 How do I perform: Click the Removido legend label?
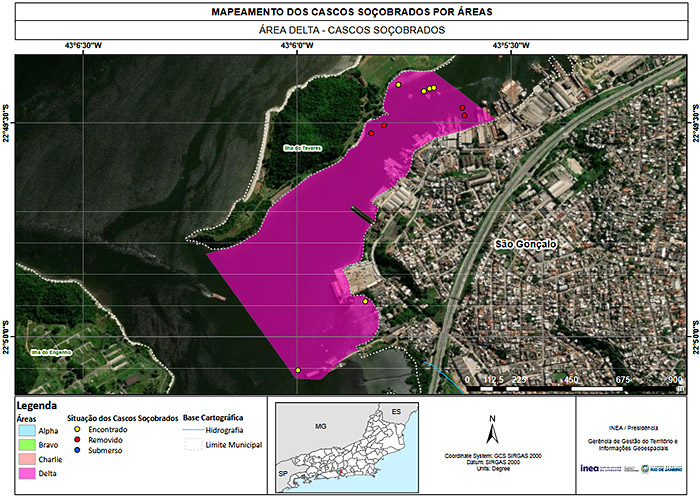(105, 440)
